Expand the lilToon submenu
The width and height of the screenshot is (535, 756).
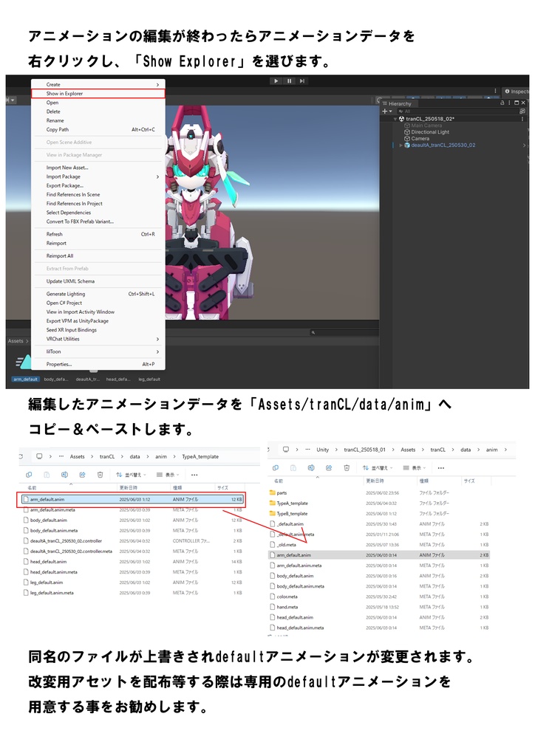98,351
